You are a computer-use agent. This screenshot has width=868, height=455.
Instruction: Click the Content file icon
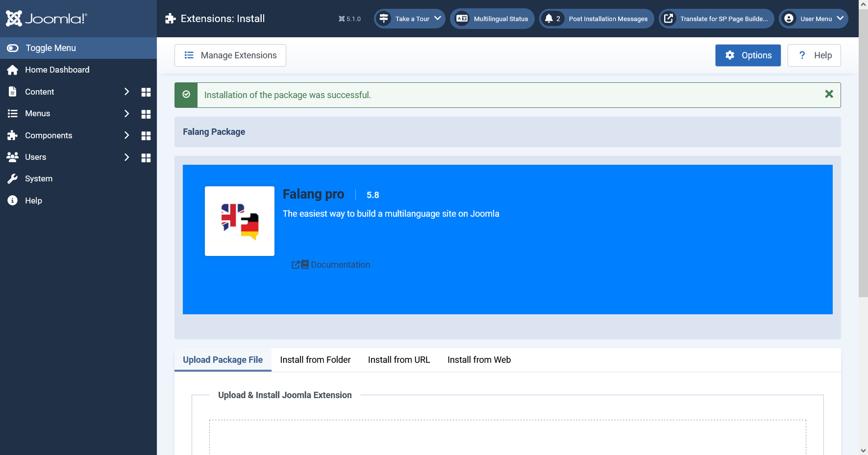coord(12,92)
